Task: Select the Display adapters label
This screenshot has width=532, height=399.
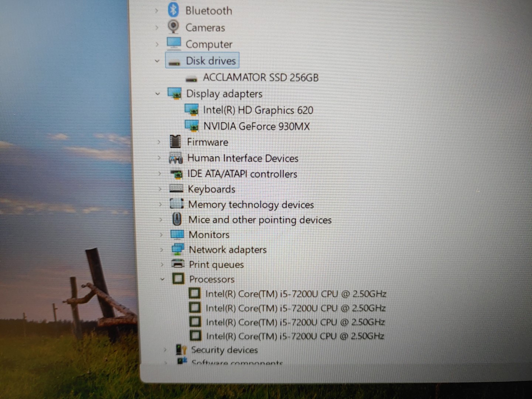Action: click(224, 94)
